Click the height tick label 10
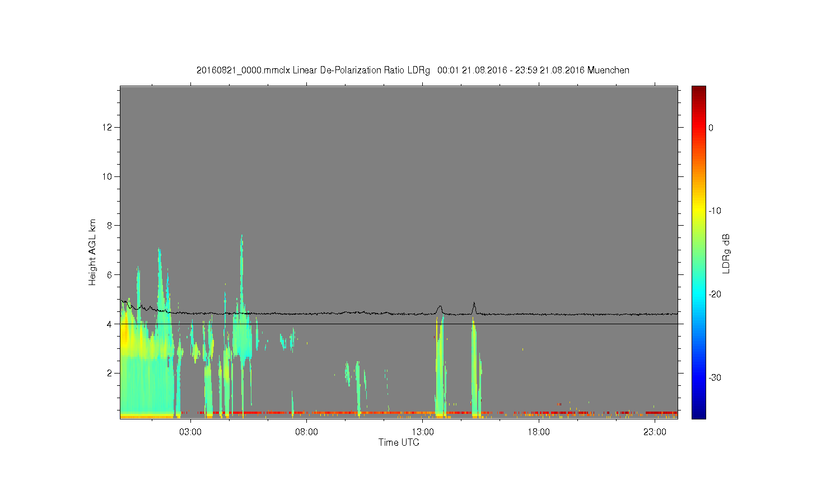 pos(108,176)
